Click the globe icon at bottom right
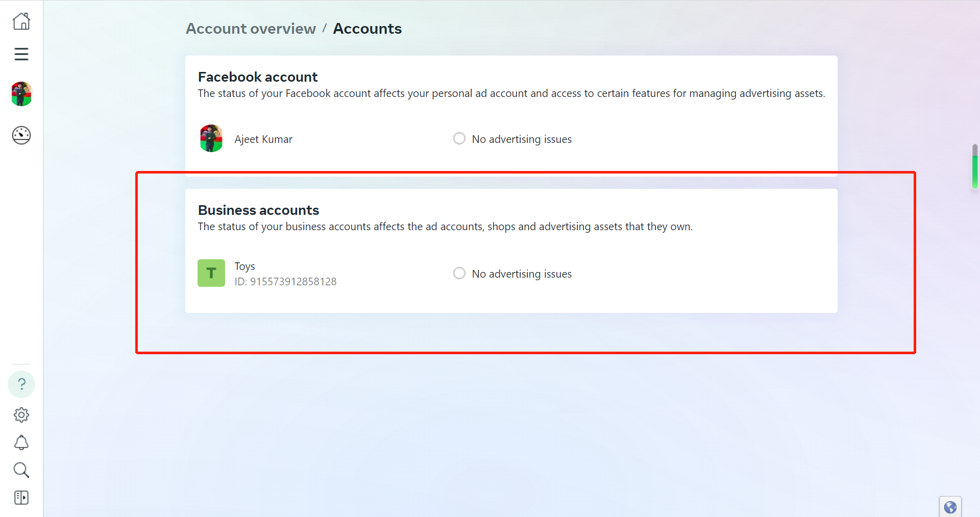Image resolution: width=980 pixels, height=517 pixels. pos(950,507)
